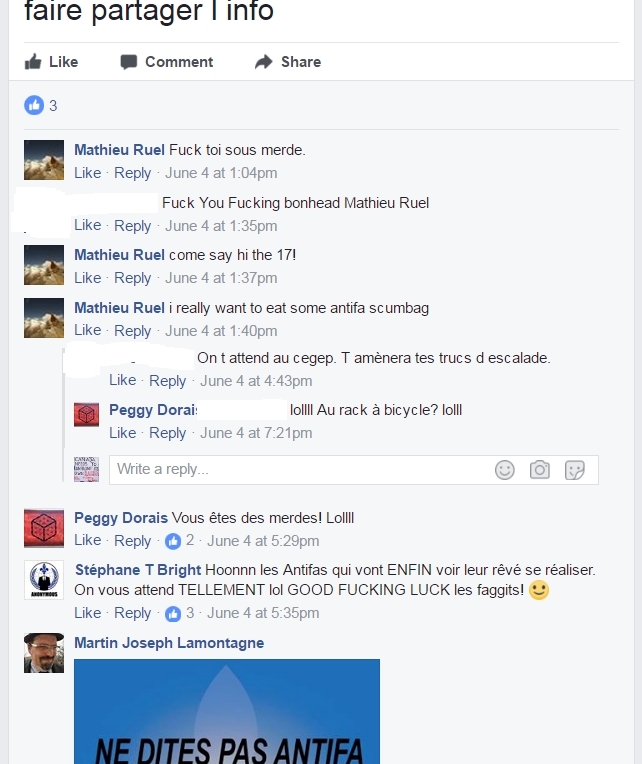Like the 'Fuck toi sous merde' comment
The image size is (642, 764).
(88, 173)
